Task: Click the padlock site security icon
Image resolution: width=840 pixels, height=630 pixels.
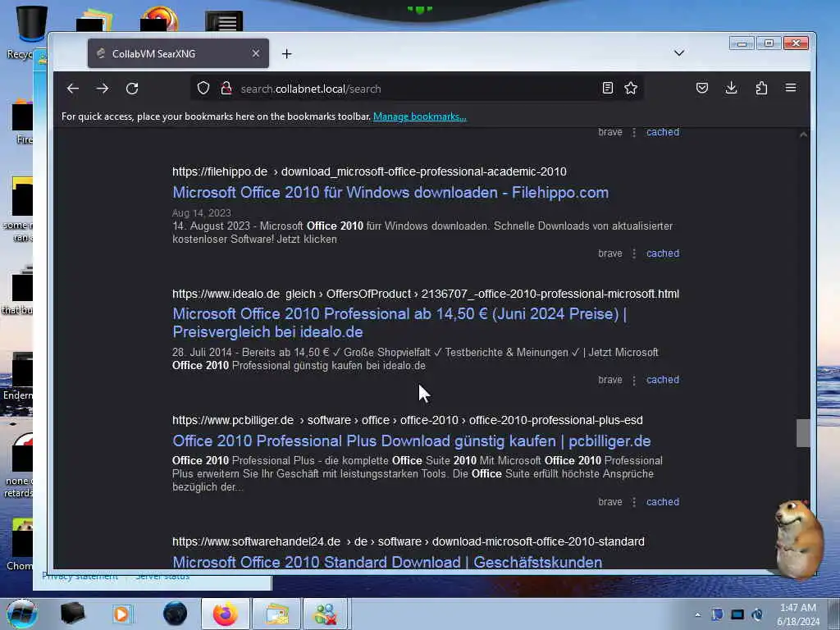Action: pos(226,89)
